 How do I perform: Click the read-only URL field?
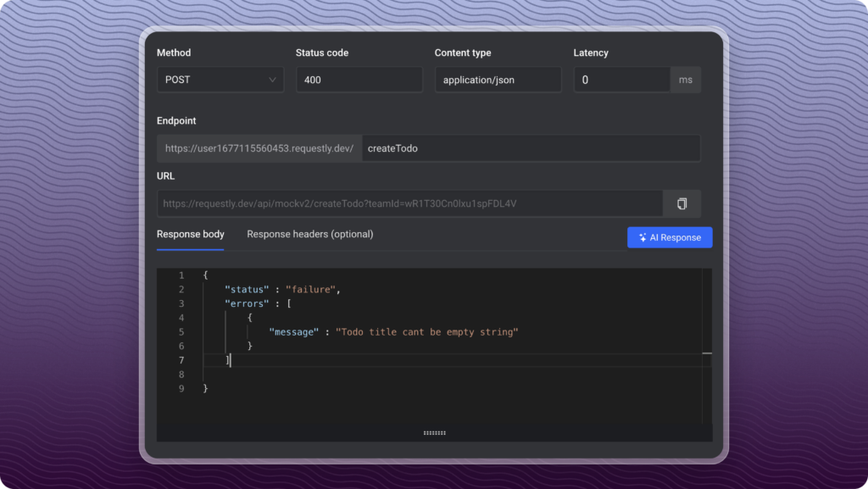(x=409, y=203)
